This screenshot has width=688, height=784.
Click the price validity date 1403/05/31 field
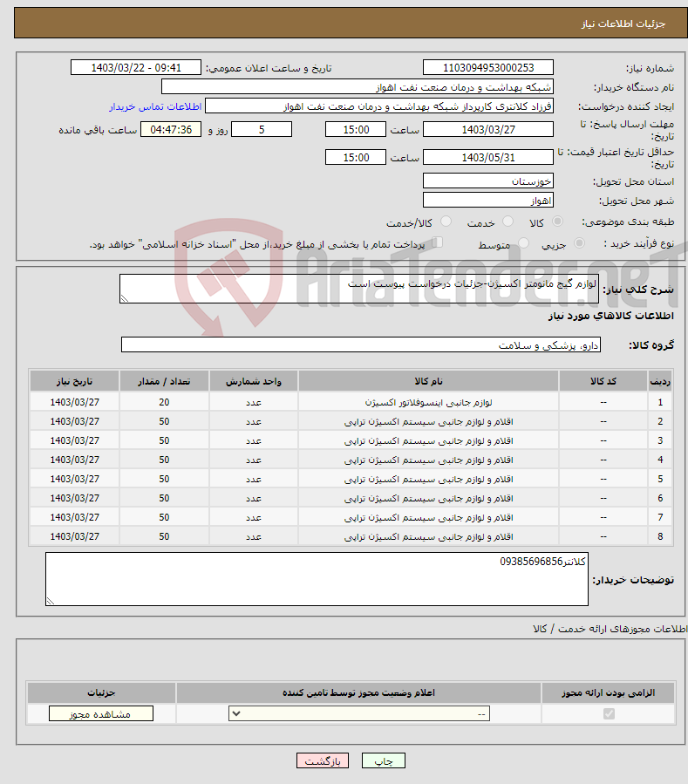488,158
